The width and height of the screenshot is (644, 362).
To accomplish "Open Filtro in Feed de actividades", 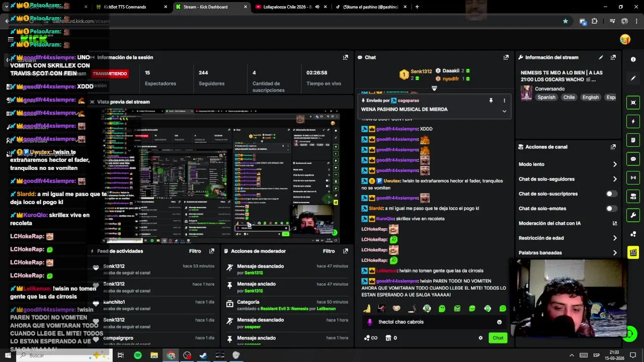I will 195,251.
